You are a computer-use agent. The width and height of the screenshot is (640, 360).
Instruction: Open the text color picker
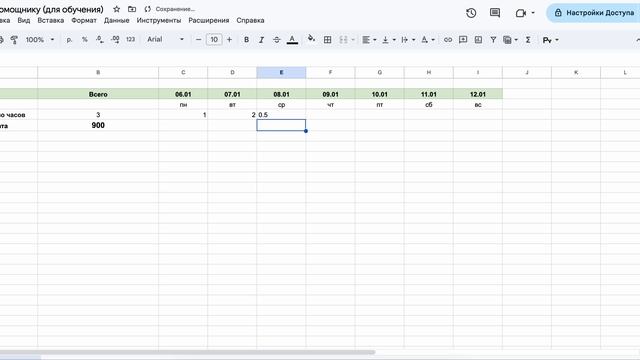click(292, 40)
